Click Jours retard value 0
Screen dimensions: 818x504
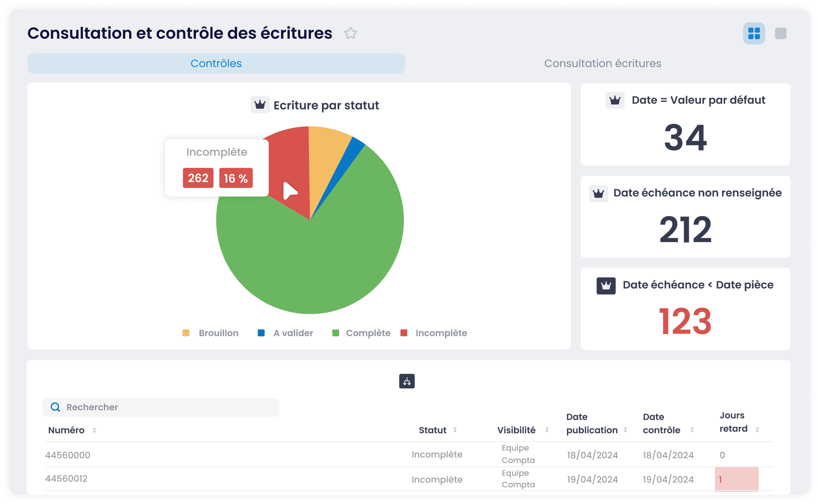(x=722, y=455)
